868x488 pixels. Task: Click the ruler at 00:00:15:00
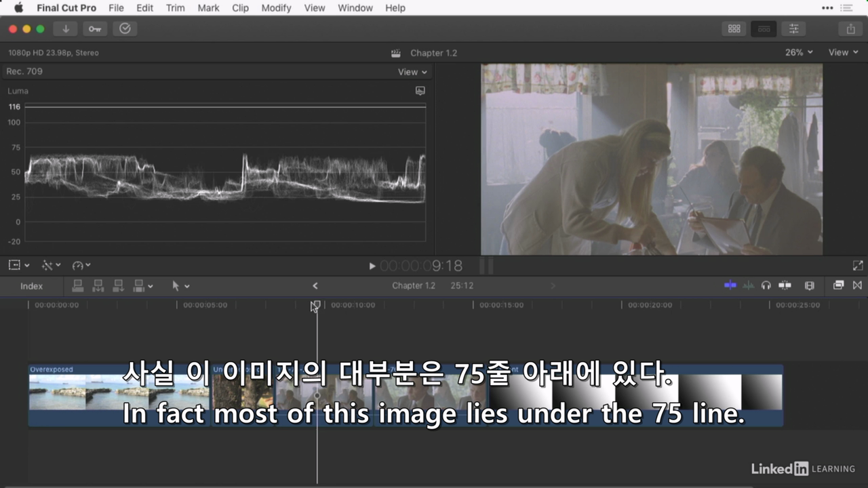pyautogui.click(x=501, y=305)
